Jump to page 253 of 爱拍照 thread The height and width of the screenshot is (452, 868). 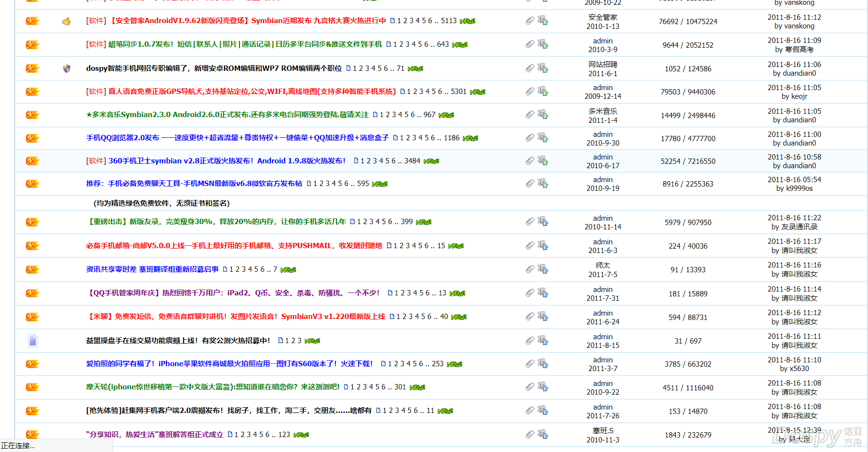[x=438, y=364]
